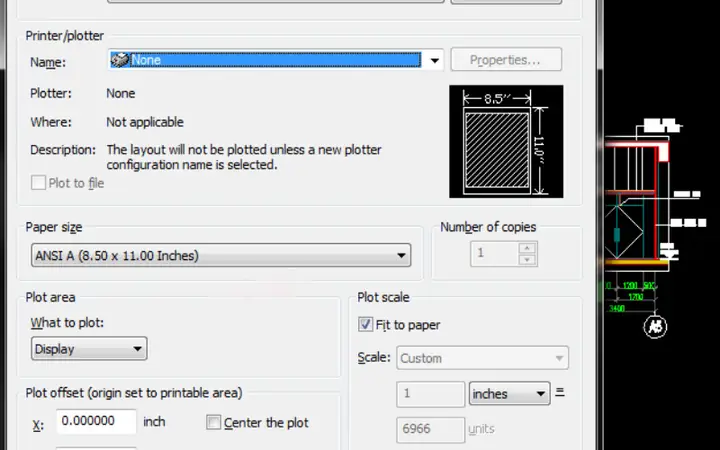Click the Number of copies field
Image resolution: width=720 pixels, height=450 pixels.
(x=495, y=253)
